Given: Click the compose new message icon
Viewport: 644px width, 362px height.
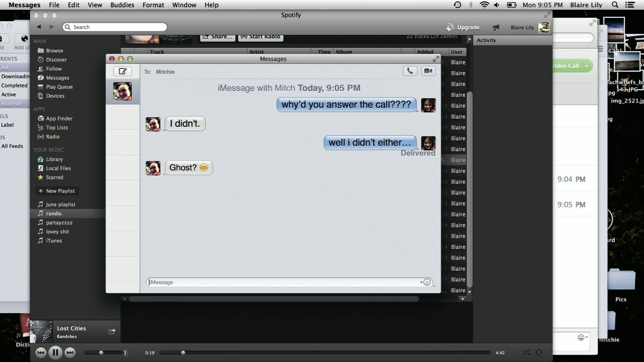Looking at the screenshot, I should coord(122,71).
